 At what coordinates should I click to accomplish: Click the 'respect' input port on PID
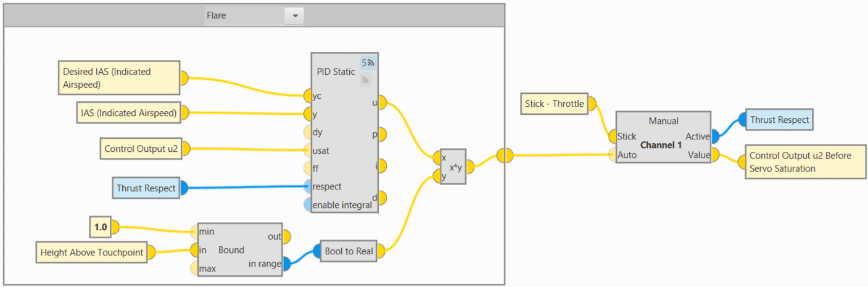tap(308, 186)
